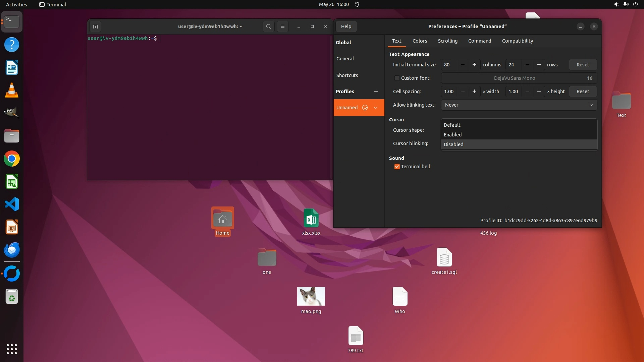Image resolution: width=644 pixels, height=362 pixels.
Task: Open Allow blinking text Never dropdown
Action: coord(519,105)
